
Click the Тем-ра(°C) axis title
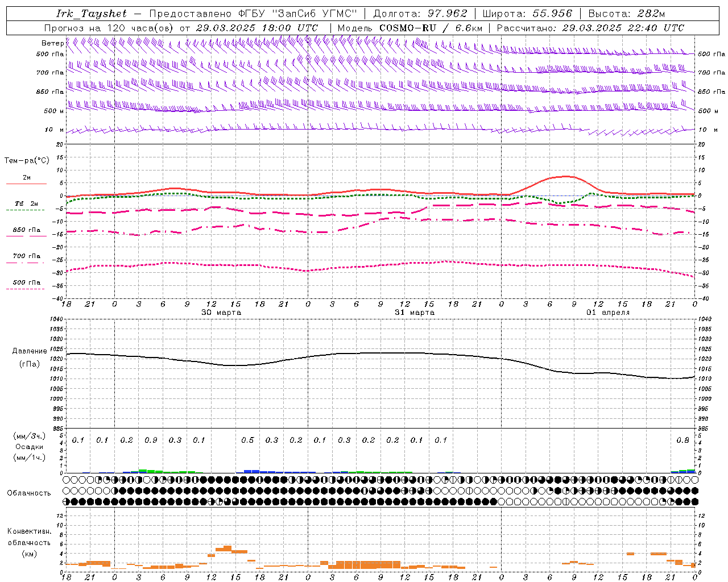(27, 161)
